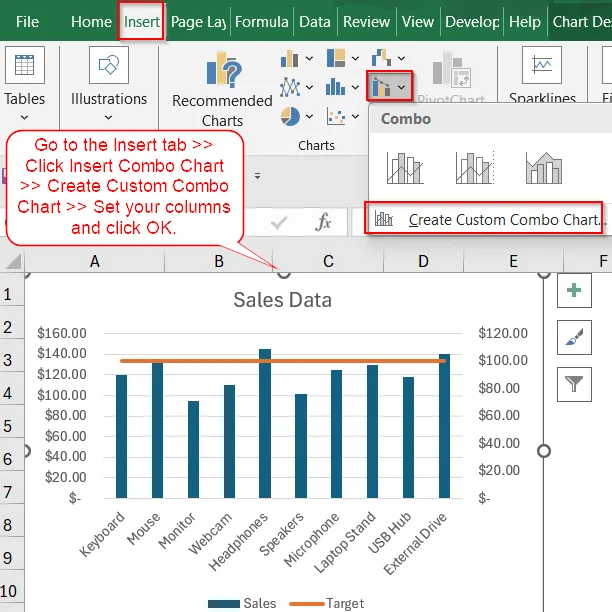This screenshot has height=612, width=612.
Task: Open the File tab
Action: (x=27, y=22)
